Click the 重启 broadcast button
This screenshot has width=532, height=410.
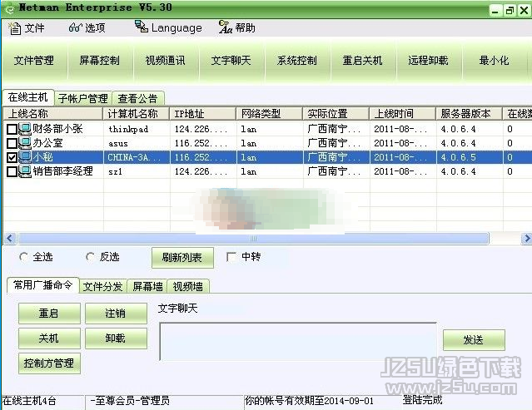[49, 314]
